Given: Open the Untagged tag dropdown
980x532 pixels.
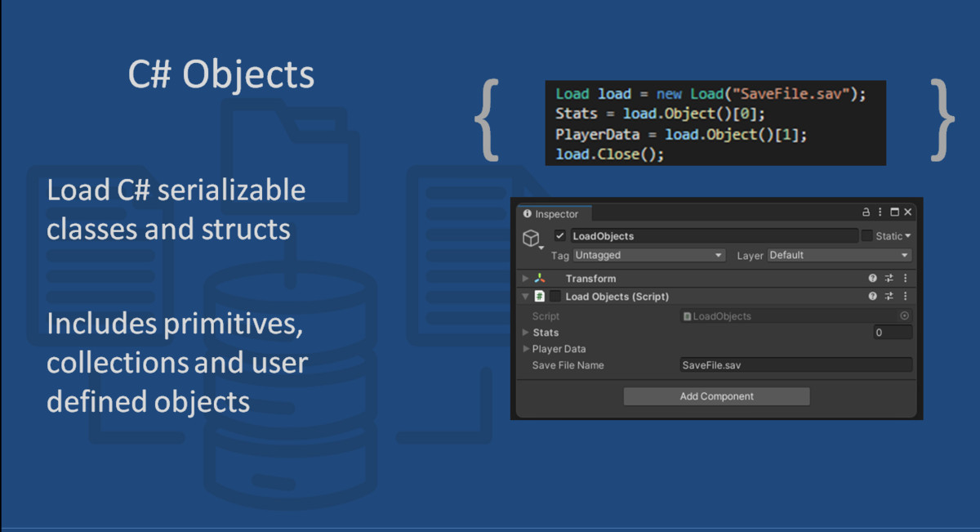Looking at the screenshot, I should point(648,255).
